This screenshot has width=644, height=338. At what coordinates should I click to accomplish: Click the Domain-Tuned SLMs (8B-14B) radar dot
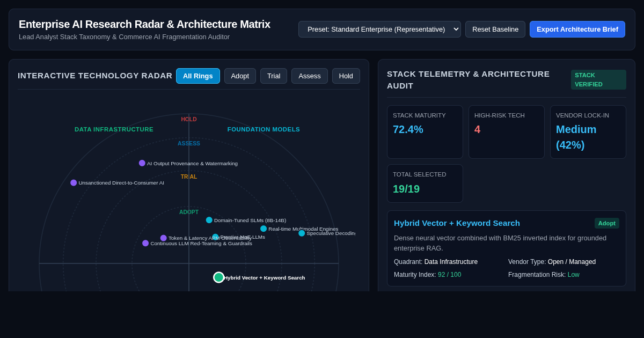pyautogui.click(x=209, y=220)
